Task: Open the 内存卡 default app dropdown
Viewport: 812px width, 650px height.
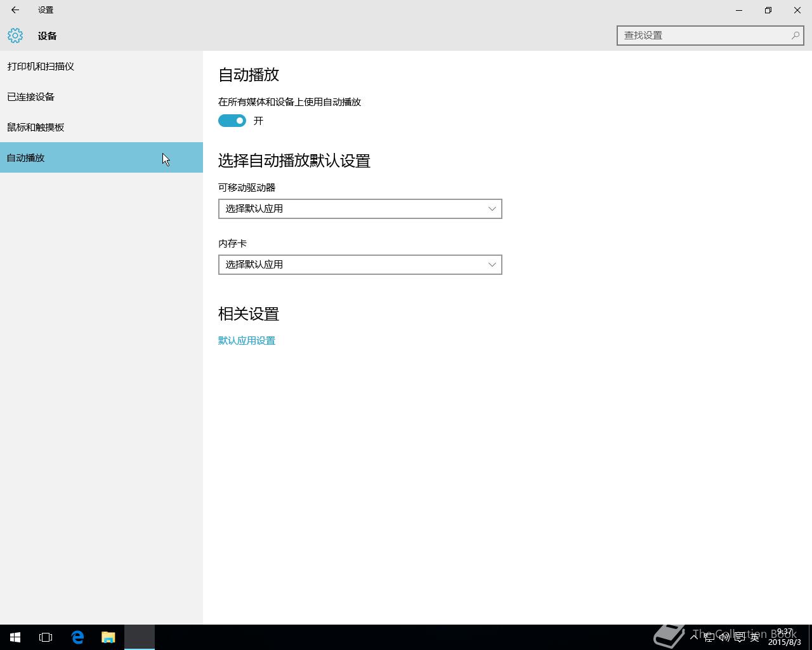Action: pyautogui.click(x=360, y=265)
